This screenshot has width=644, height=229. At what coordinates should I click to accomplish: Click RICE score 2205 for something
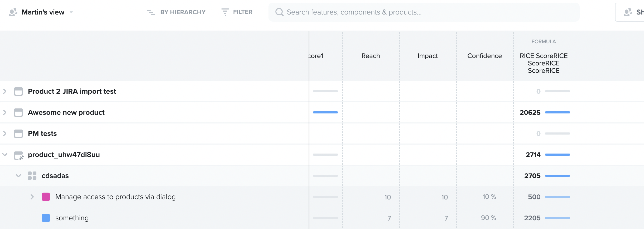tap(532, 218)
